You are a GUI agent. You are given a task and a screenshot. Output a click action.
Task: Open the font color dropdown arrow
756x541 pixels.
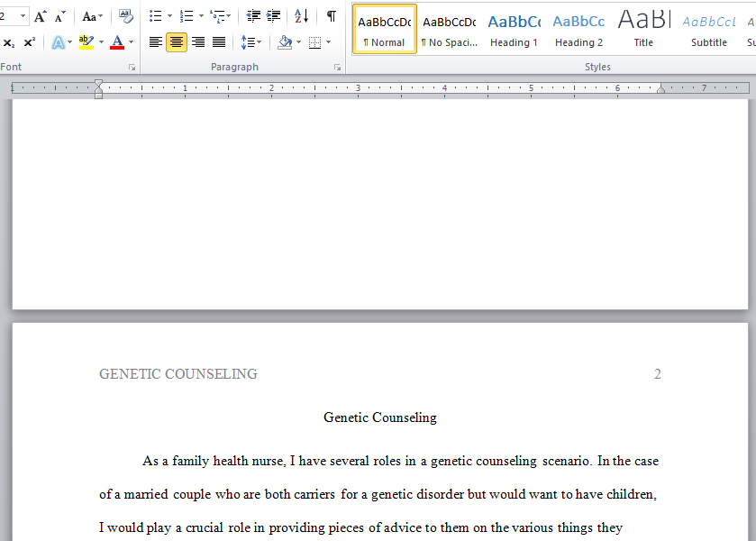click(x=132, y=42)
